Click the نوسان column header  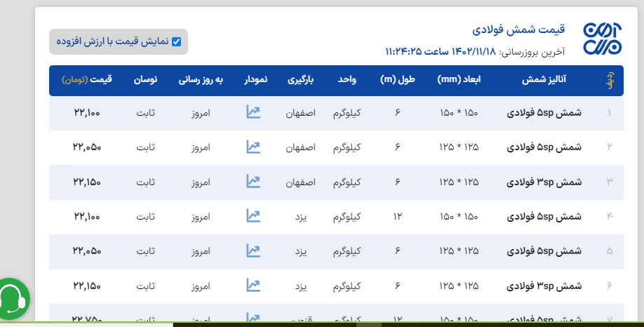click(145, 80)
